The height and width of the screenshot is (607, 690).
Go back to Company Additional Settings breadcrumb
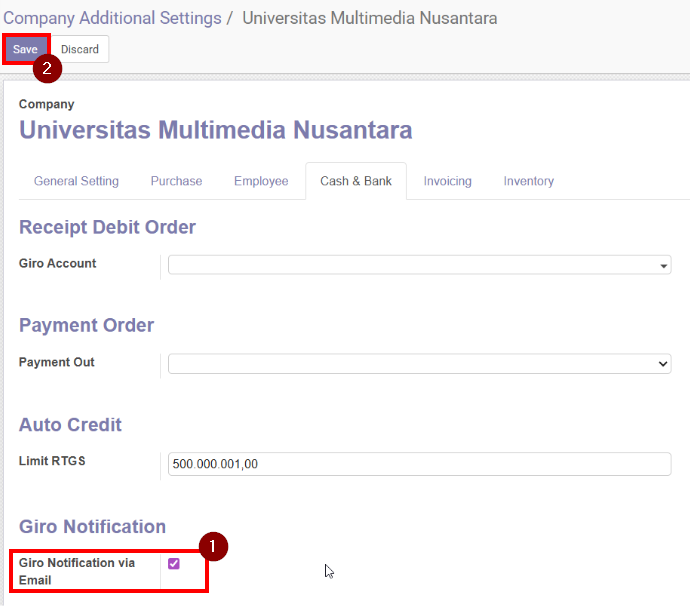pyautogui.click(x=112, y=18)
